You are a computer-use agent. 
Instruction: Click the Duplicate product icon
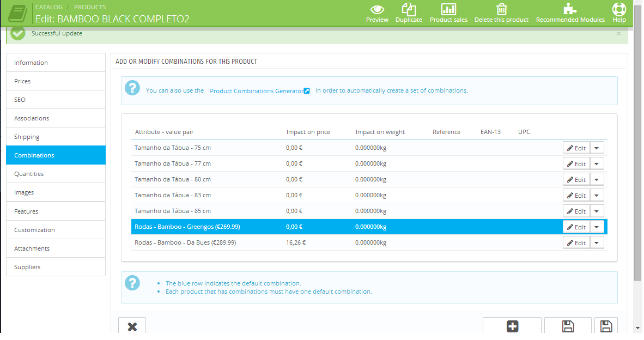[409, 9]
